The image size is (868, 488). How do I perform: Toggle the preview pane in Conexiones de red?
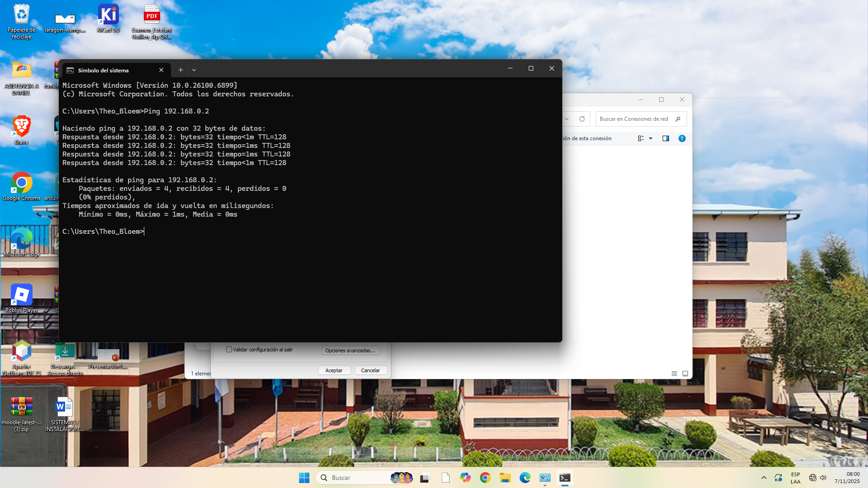[665, 138]
